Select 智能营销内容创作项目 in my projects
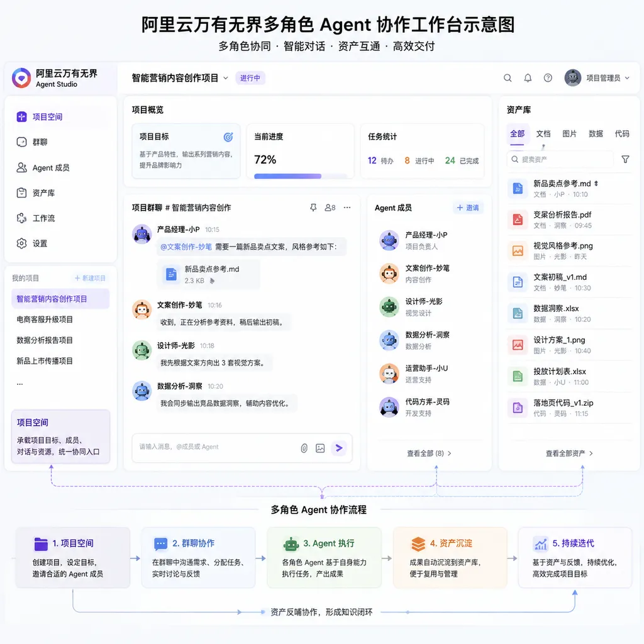The width and height of the screenshot is (644, 644). click(60, 299)
